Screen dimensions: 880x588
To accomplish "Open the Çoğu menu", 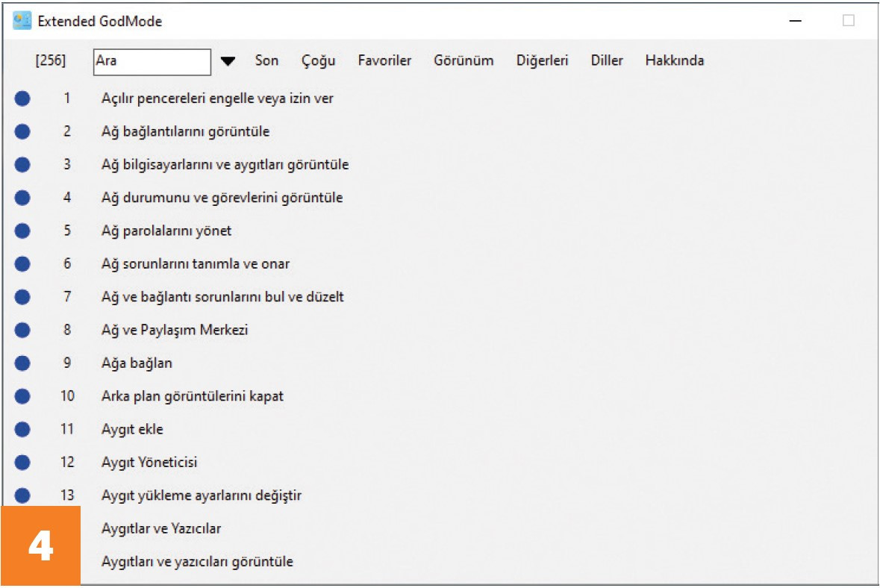I will pos(318,61).
